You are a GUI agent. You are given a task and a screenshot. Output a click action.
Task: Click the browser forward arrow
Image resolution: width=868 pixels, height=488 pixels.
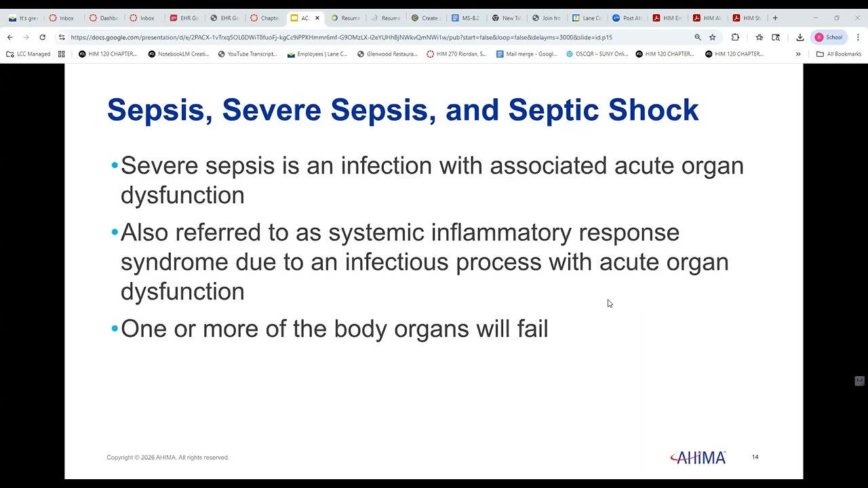click(26, 37)
